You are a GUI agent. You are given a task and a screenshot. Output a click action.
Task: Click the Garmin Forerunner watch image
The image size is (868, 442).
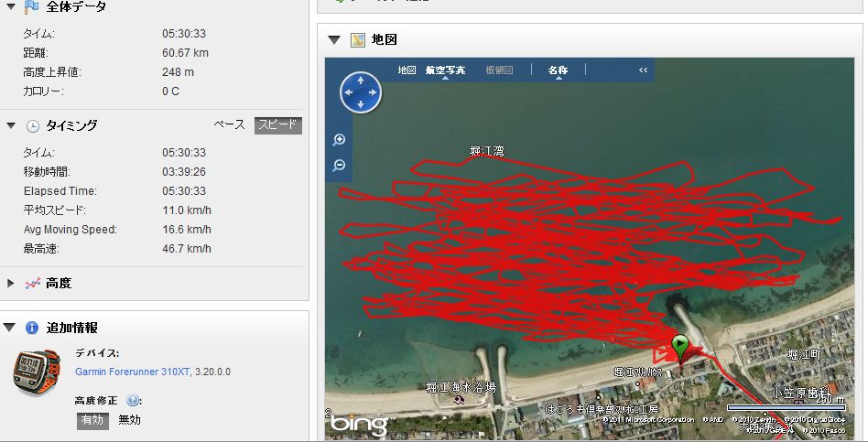(x=37, y=372)
